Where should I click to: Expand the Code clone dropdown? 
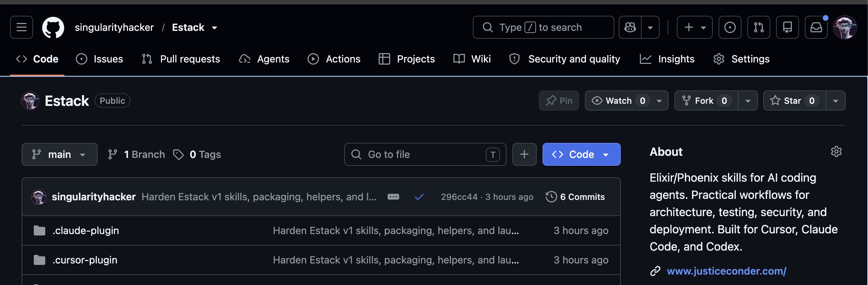[x=582, y=154]
